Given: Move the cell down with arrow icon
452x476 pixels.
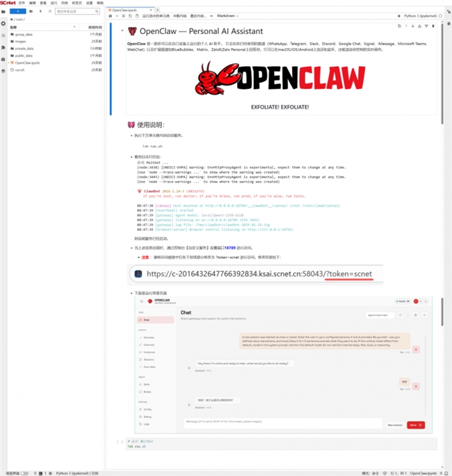Looking at the screenshot, I should point(413,26).
